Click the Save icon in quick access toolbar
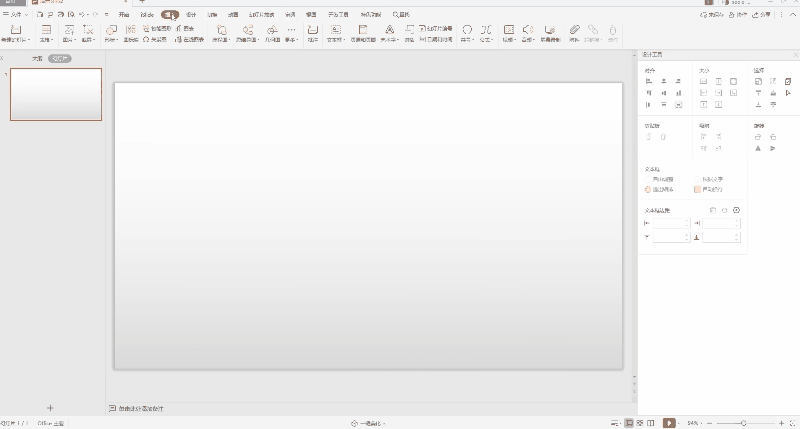The width and height of the screenshot is (800, 429). (x=40, y=14)
